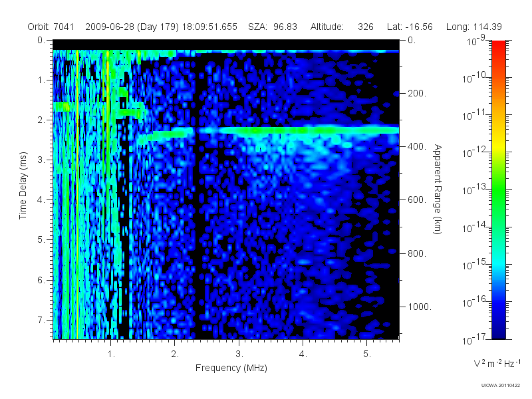Click the 1000. tick on apparent range axis
Image resolution: width=532 pixels, height=399 pixels.
[420, 307]
